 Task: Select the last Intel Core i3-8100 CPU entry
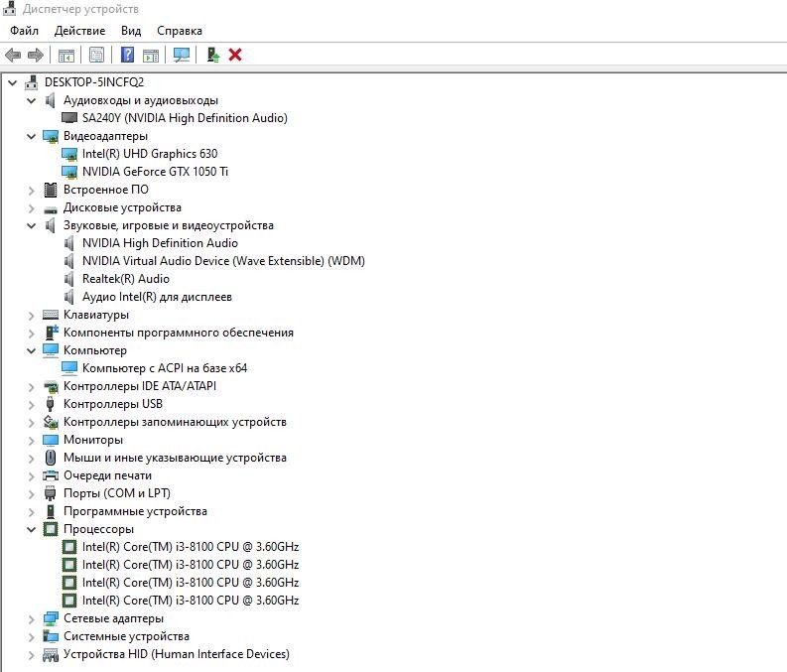[191, 601]
